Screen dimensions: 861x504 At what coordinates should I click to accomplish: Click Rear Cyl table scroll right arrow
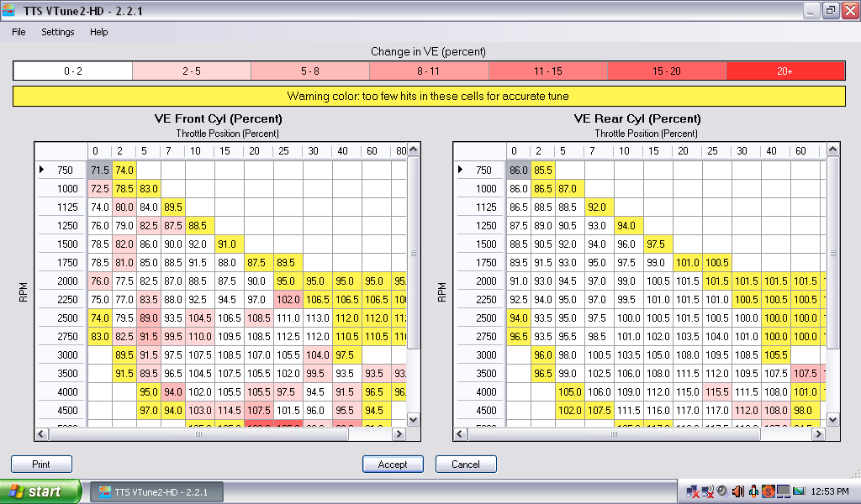[819, 433]
